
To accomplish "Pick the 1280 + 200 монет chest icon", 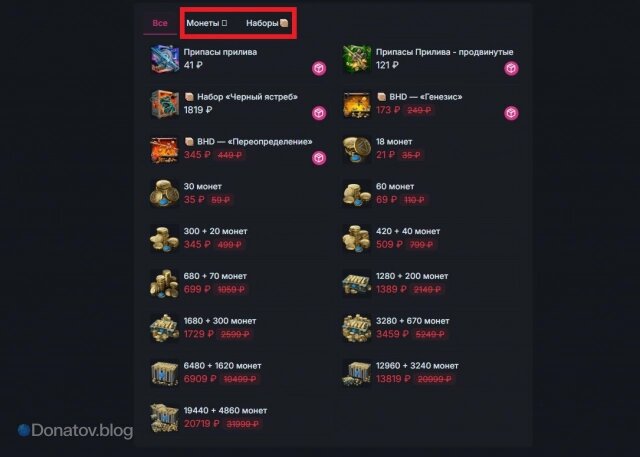I will [x=357, y=284].
